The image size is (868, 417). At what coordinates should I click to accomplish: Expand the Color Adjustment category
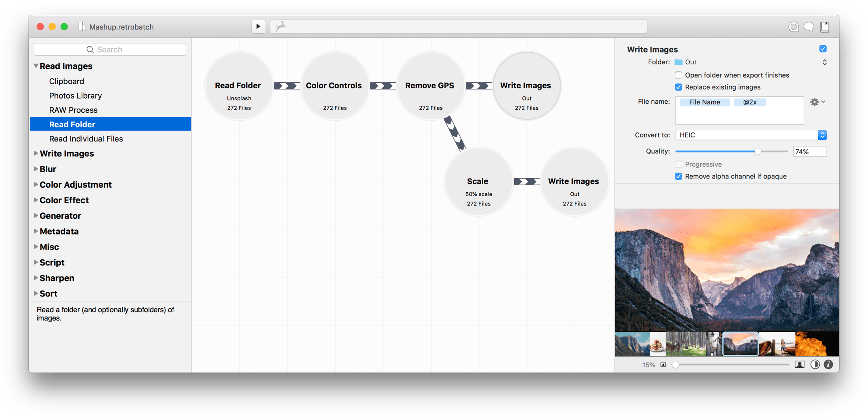click(x=36, y=184)
